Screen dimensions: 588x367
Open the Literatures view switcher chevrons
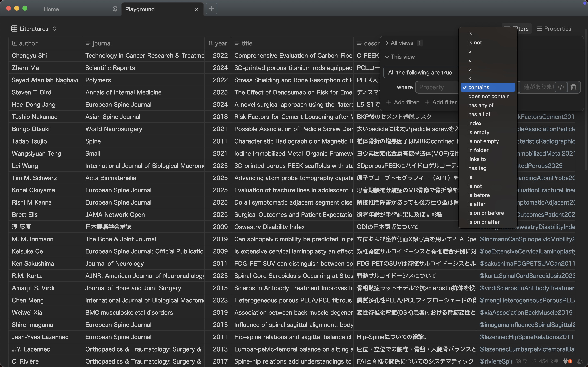coord(54,29)
